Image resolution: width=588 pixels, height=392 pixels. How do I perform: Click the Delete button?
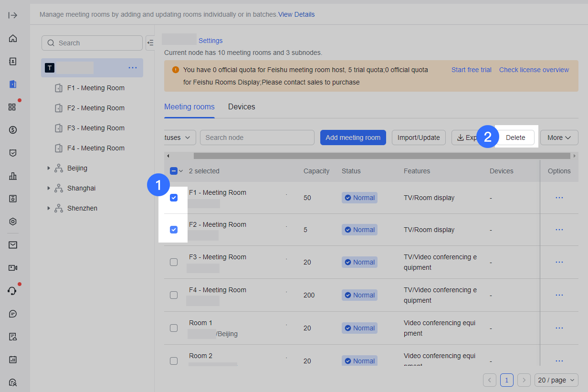click(515, 138)
